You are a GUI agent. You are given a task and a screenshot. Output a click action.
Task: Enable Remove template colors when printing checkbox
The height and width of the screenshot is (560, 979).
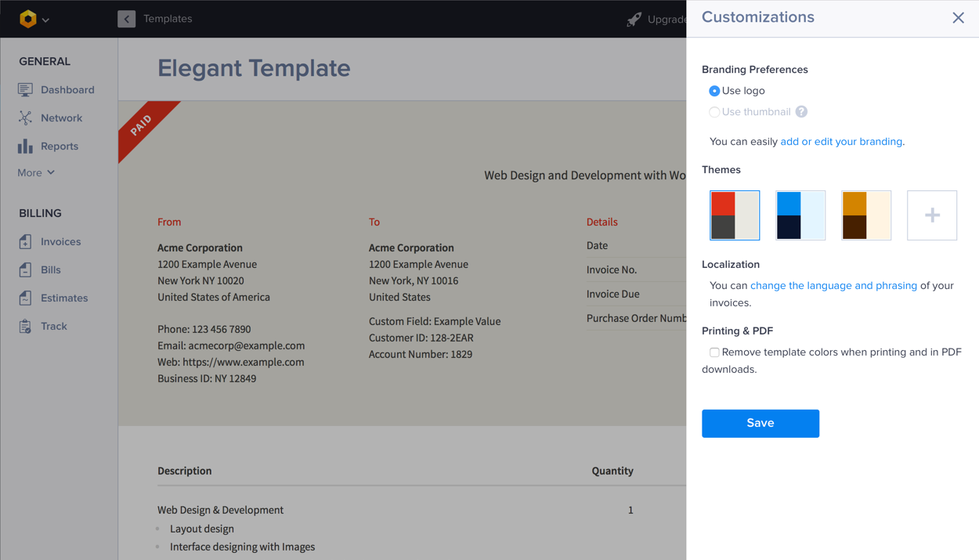pyautogui.click(x=714, y=352)
